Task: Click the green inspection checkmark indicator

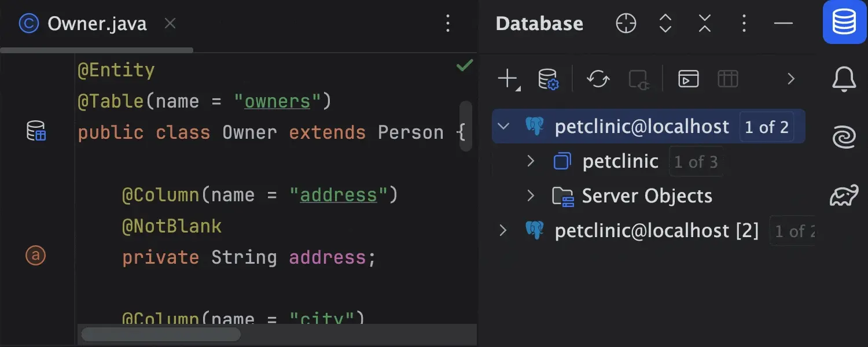Action: tap(464, 65)
